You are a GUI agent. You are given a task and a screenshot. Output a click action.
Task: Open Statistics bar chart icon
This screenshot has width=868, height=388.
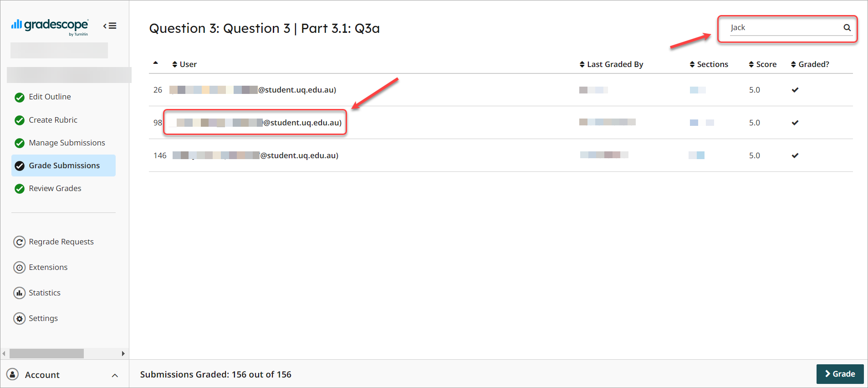19,293
